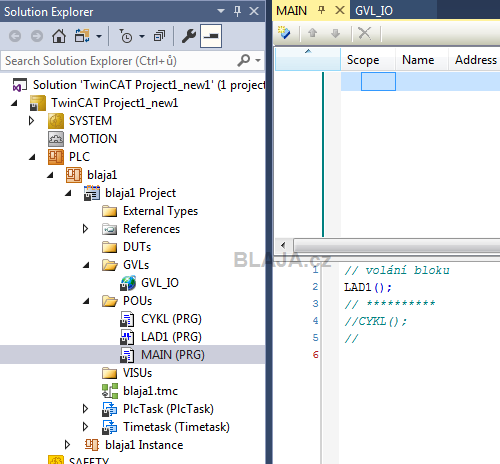Click the GVL_IO globe icon
The width and height of the screenshot is (500, 464).
(x=128, y=283)
